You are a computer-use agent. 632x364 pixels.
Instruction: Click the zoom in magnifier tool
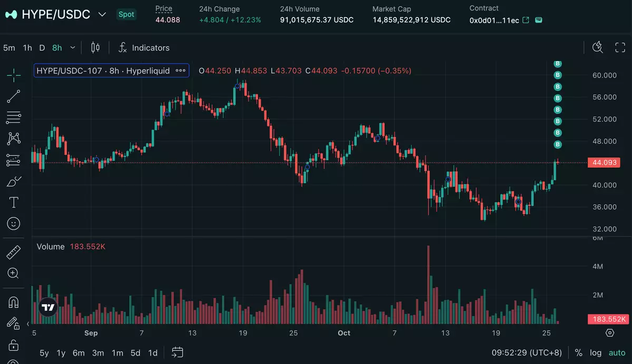click(x=14, y=273)
